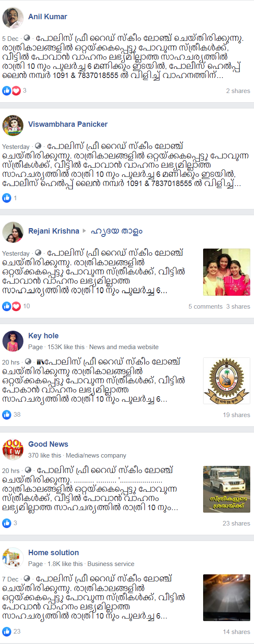Open the Good News page link

click(48, 444)
